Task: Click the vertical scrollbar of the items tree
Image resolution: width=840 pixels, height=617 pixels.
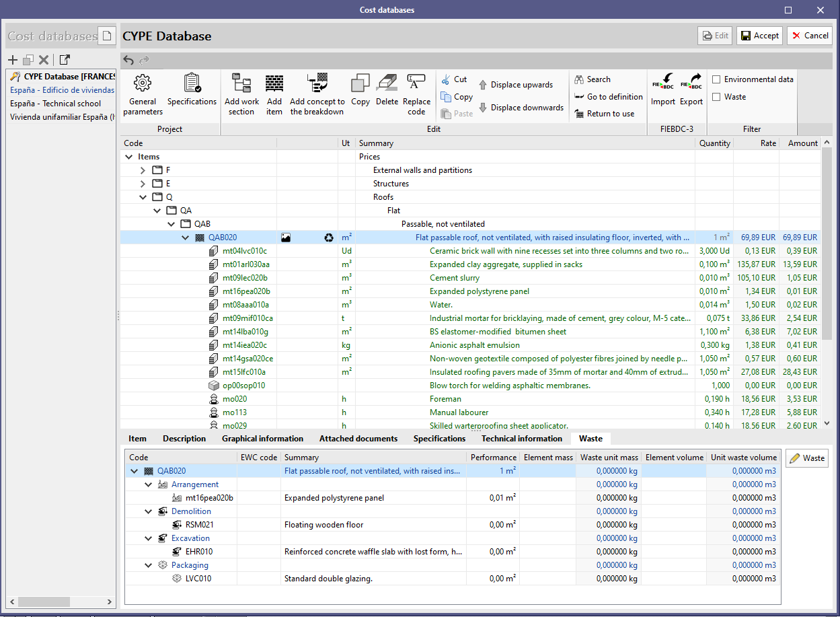Action: coord(827,242)
